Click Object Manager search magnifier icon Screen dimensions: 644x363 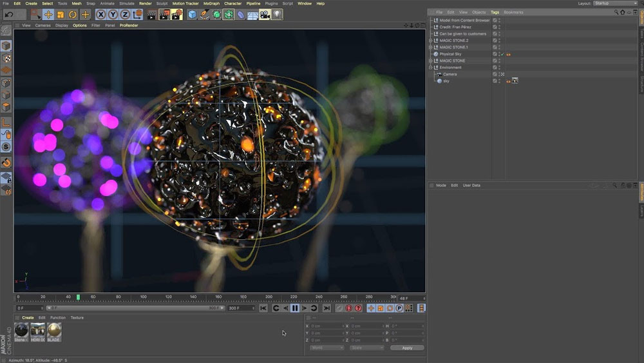point(616,12)
